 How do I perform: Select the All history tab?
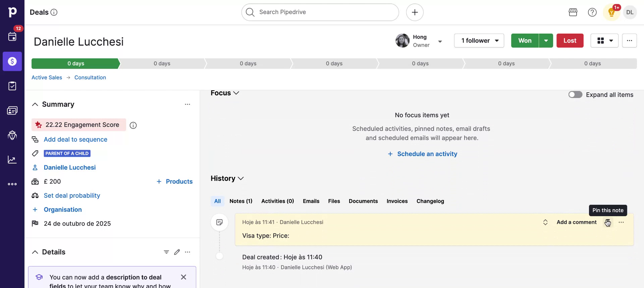pyautogui.click(x=217, y=201)
